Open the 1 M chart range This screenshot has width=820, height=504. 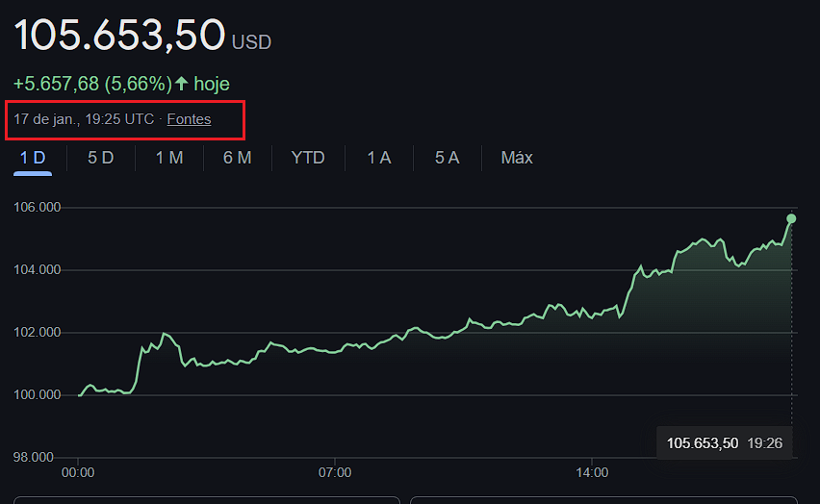pyautogui.click(x=169, y=158)
